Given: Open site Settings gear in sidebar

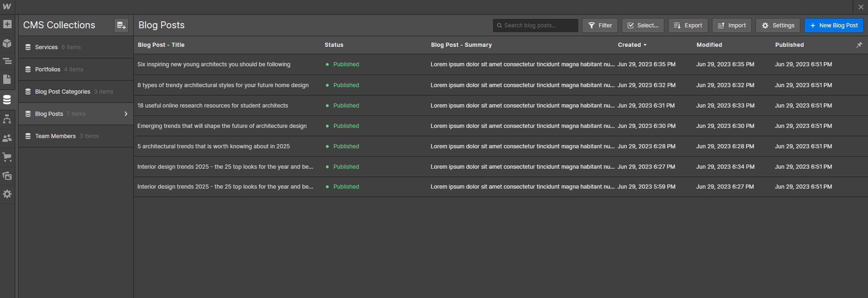Looking at the screenshot, I should click(7, 194).
